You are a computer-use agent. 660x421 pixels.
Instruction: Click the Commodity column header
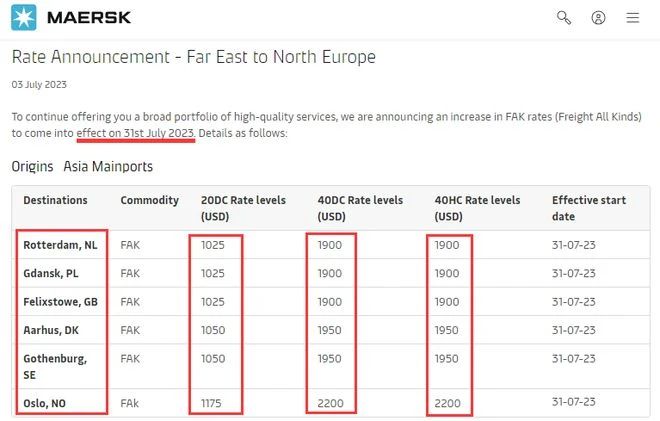[149, 200]
